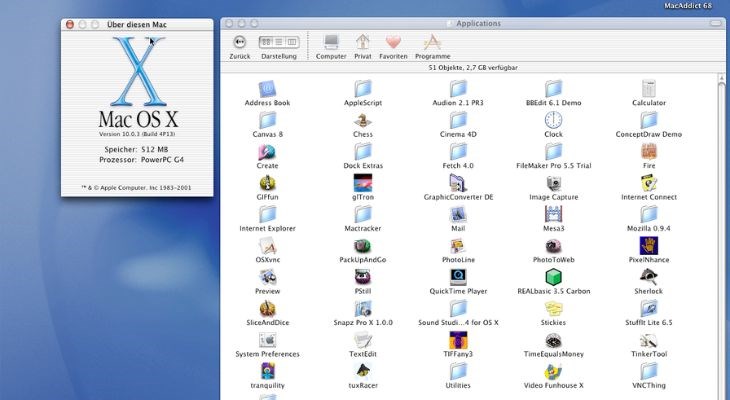Switch Darstellung to icon view
Viewport: 730px width, 400px height.
click(266, 42)
